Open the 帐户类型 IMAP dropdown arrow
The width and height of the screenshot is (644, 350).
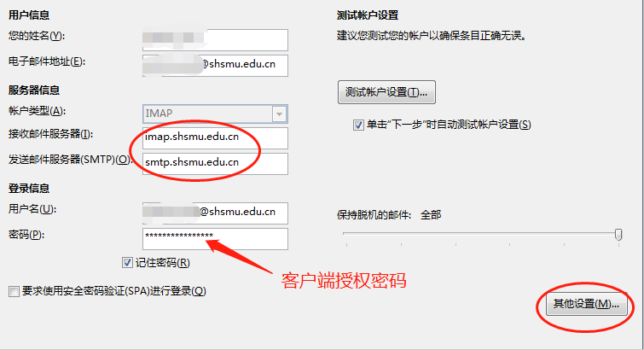[279, 114]
